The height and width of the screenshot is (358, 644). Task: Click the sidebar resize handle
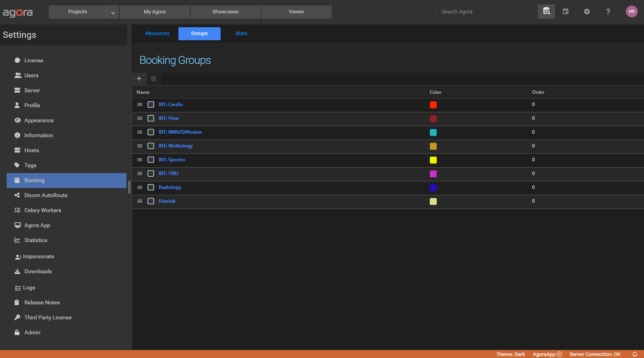pos(129,187)
